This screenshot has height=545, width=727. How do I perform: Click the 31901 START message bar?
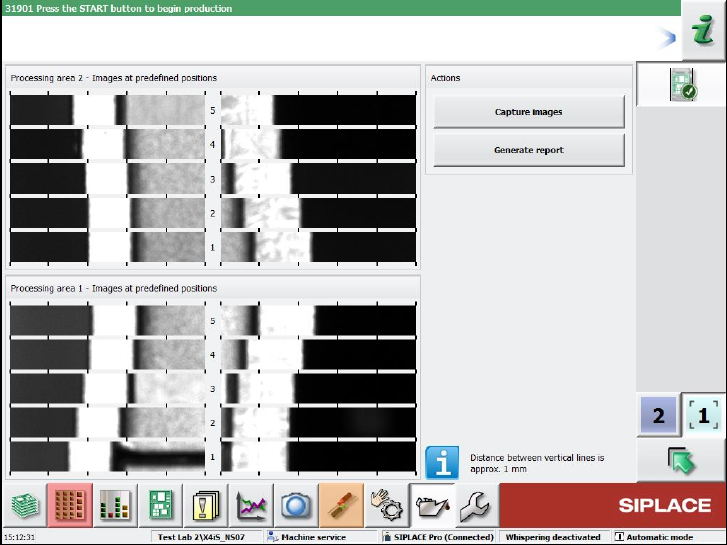[x=341, y=8]
